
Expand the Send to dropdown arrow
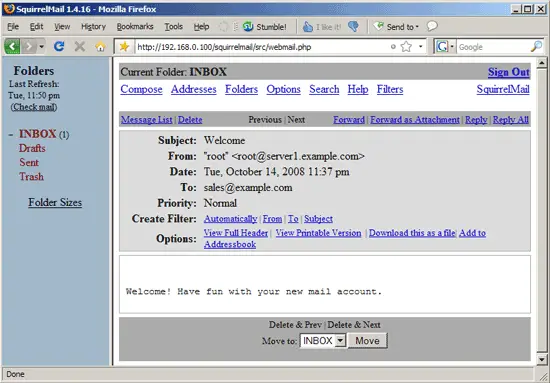click(417, 27)
